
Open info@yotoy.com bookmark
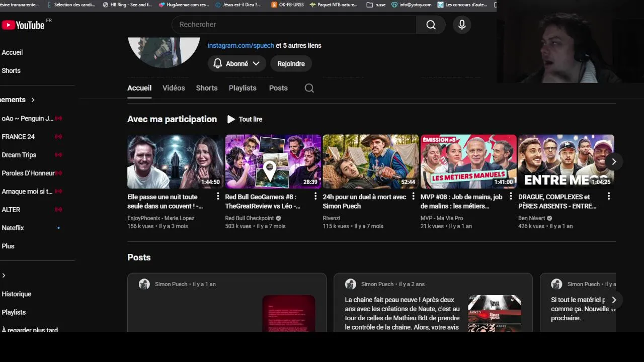412,5
